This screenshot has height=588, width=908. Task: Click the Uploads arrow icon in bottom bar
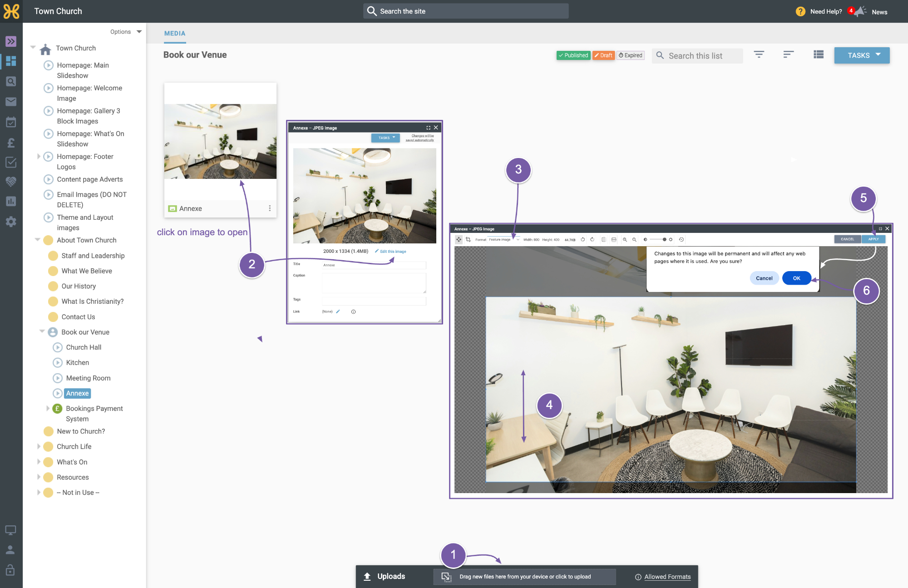367,577
